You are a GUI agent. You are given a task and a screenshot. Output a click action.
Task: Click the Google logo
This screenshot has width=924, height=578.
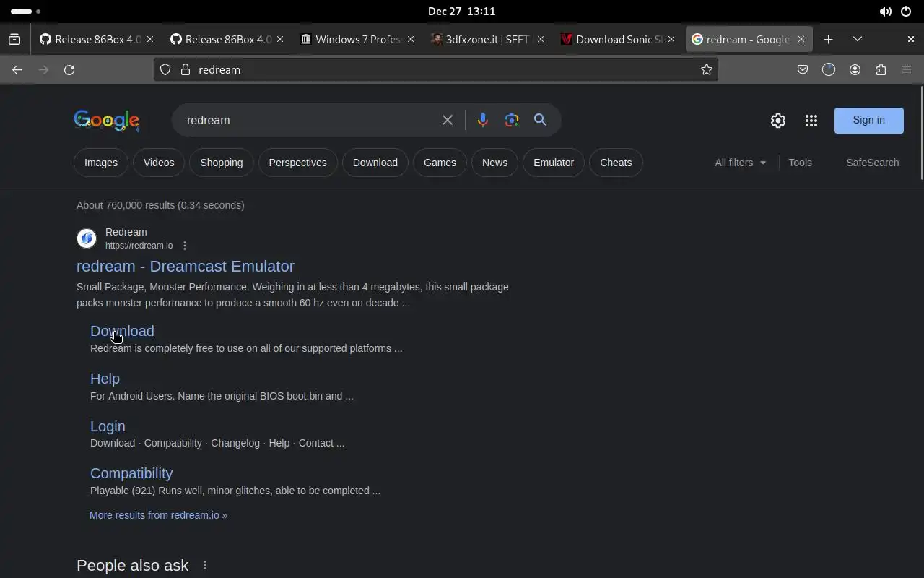(106, 121)
